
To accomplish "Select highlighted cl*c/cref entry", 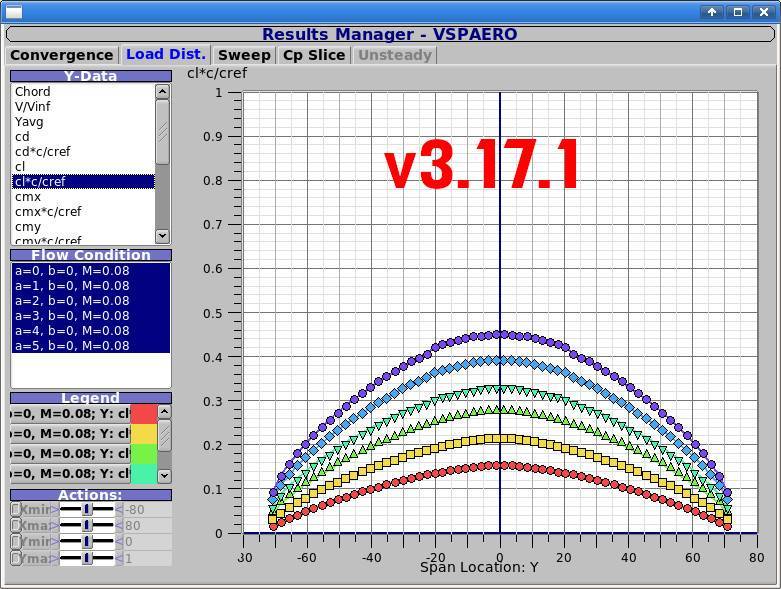I will click(83, 181).
